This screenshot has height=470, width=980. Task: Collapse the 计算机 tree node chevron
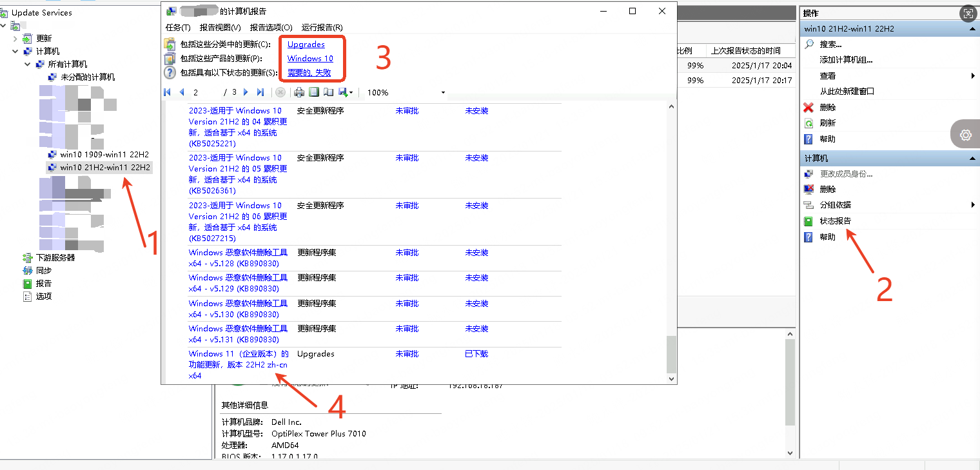coord(16,52)
